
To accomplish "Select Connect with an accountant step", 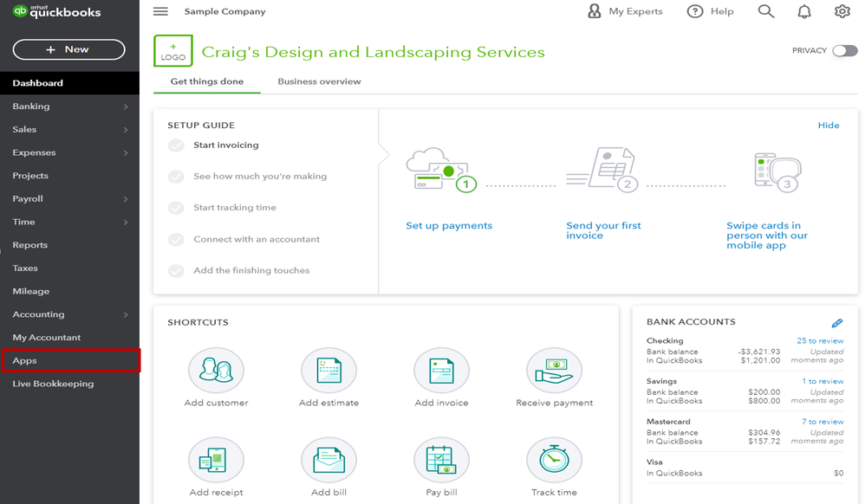I will tap(244, 239).
